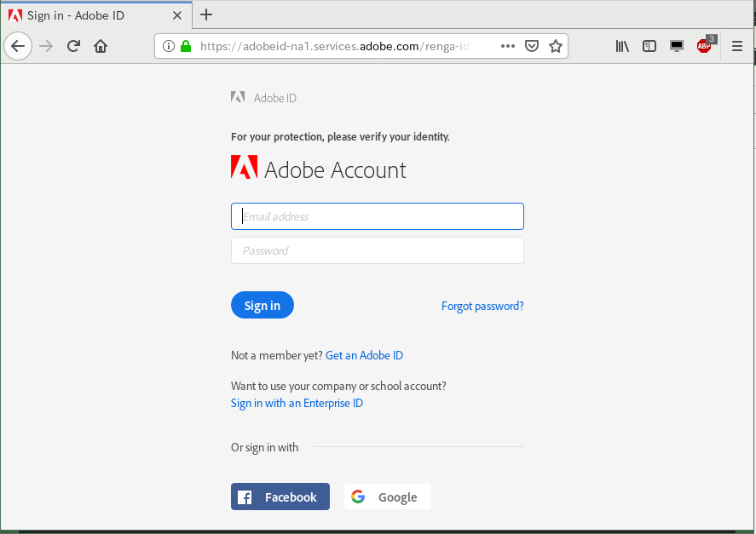This screenshot has height=534, width=756.
Task: Save page to Pocket icon
Action: [x=531, y=46]
